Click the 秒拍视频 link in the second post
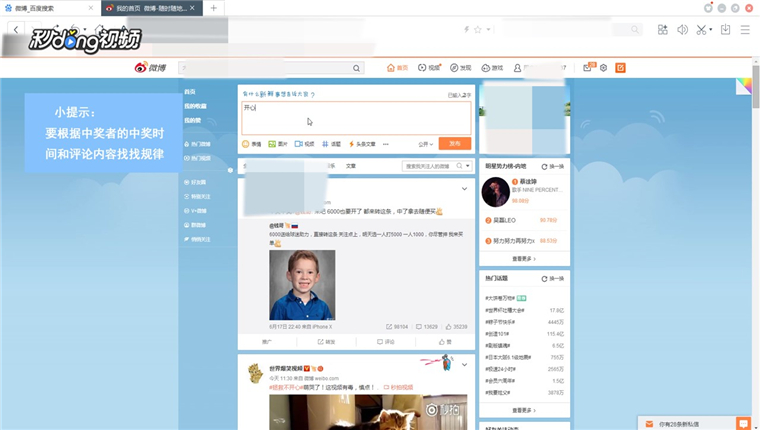Viewport: 760px width, 430px height. [398, 387]
